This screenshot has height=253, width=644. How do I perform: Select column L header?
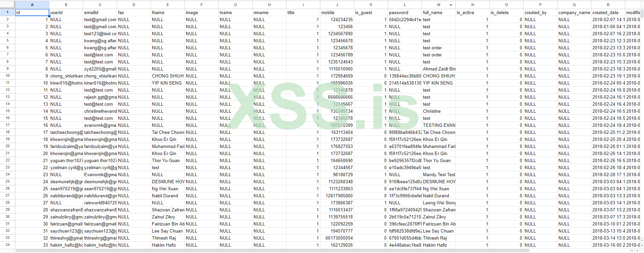click(405, 5)
